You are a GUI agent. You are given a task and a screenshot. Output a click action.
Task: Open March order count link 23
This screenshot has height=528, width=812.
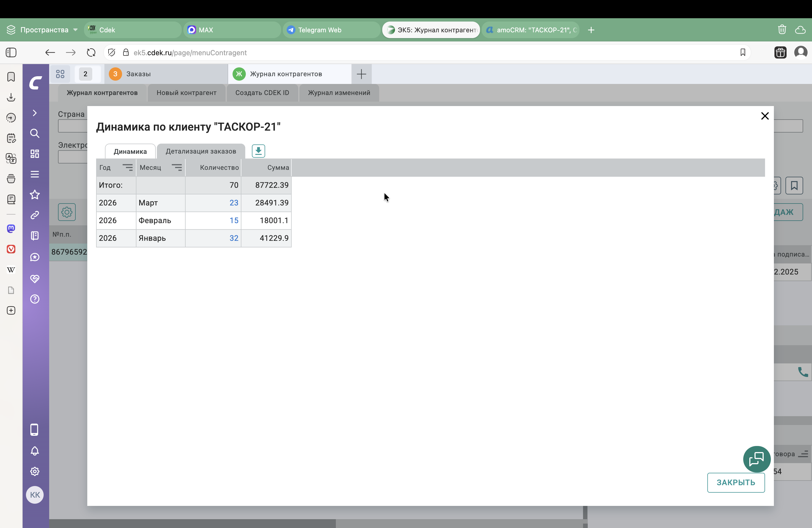pyautogui.click(x=234, y=203)
